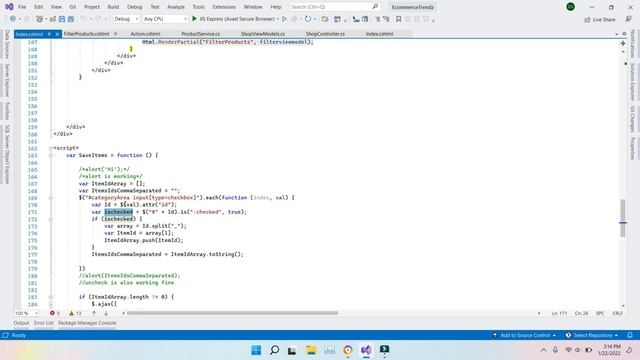Open the Windows Start menu

[256, 350]
